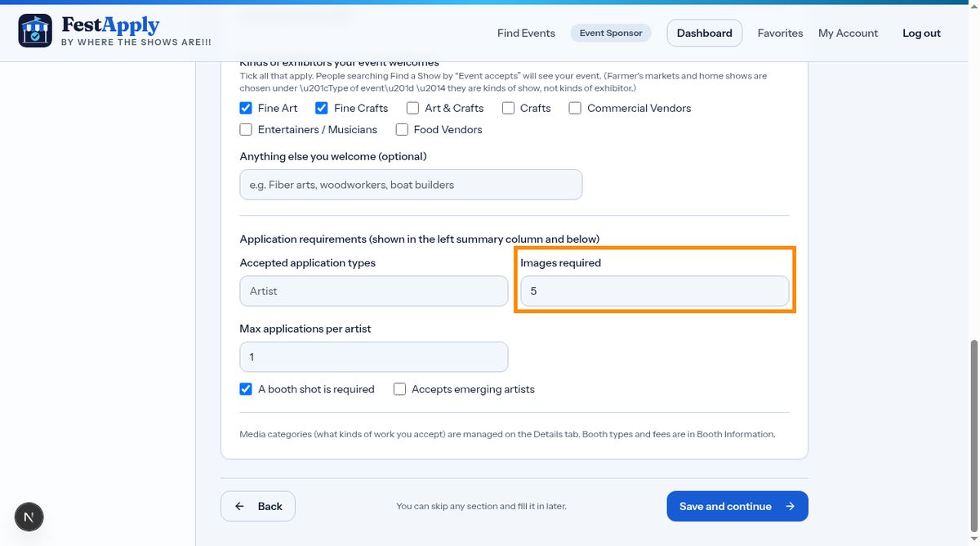The width and height of the screenshot is (980, 546).
Task: Click the 'You can skip any section' note
Action: (x=481, y=507)
